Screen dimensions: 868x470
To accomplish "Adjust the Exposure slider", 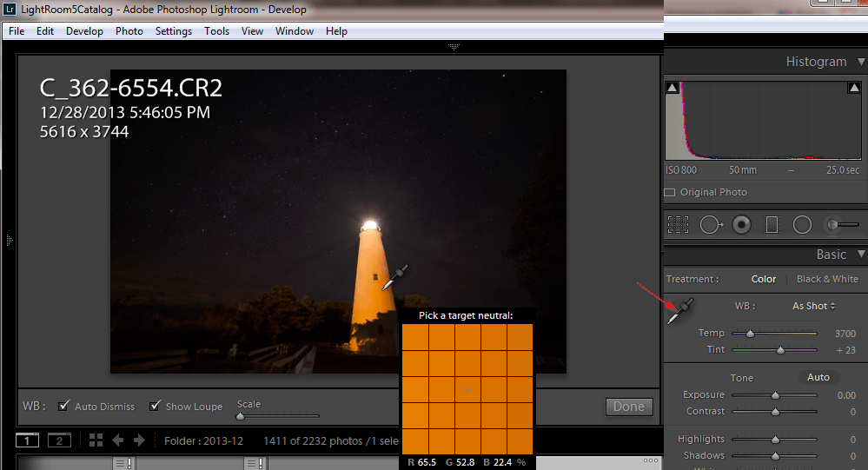I will coord(774,395).
